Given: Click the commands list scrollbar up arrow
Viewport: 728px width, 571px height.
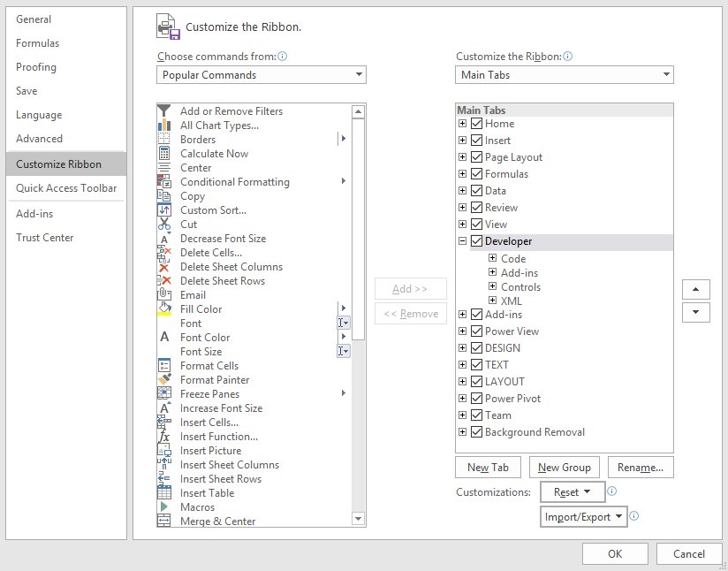Looking at the screenshot, I should click(x=358, y=111).
